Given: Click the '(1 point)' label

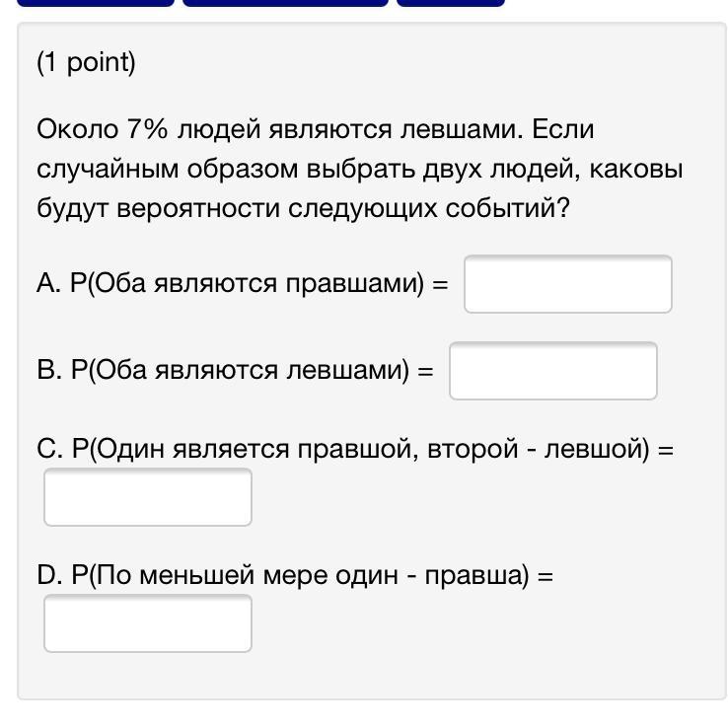Looking at the screenshot, I should coord(86,62).
